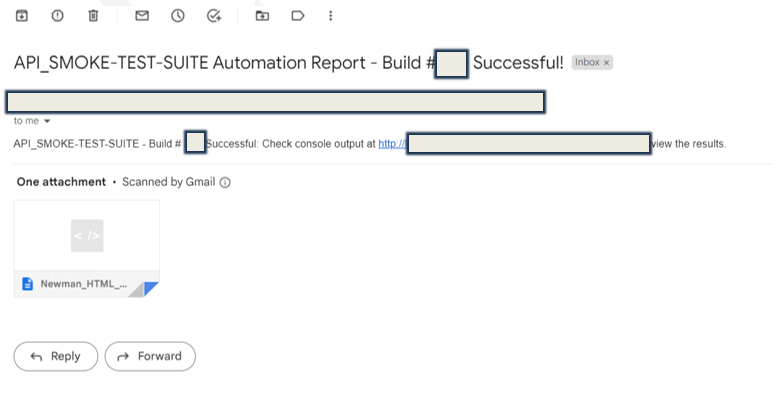Save attachment to Drive via blue corner
784x399 pixels.
(x=151, y=288)
